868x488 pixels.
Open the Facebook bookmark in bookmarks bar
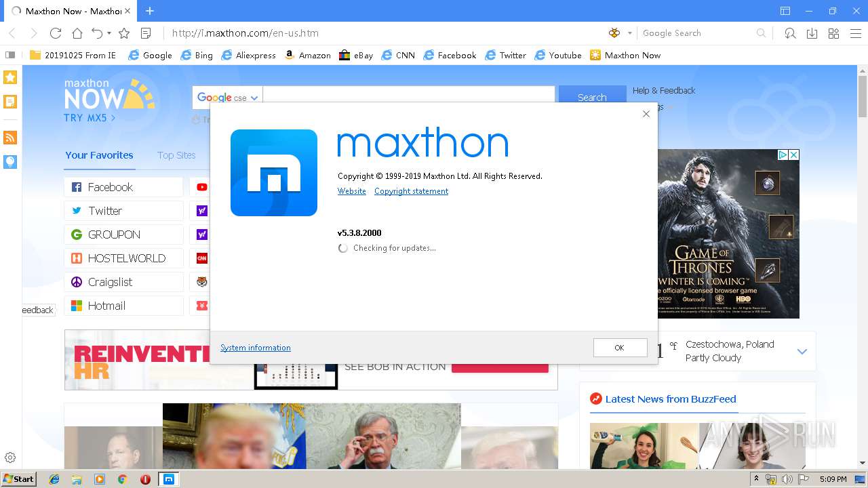(450, 55)
